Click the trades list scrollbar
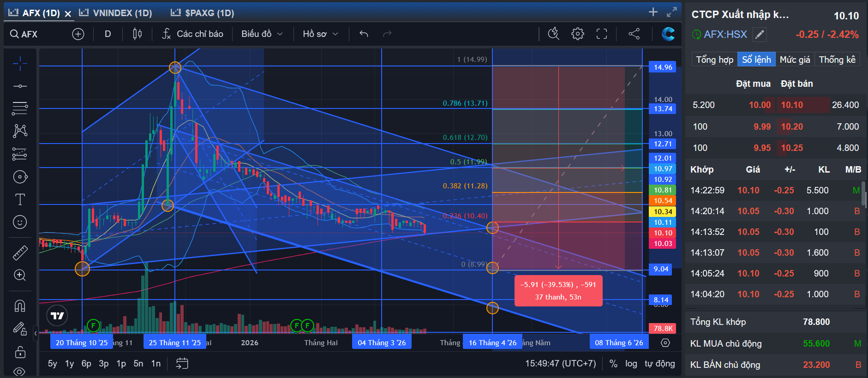 pos(863,193)
